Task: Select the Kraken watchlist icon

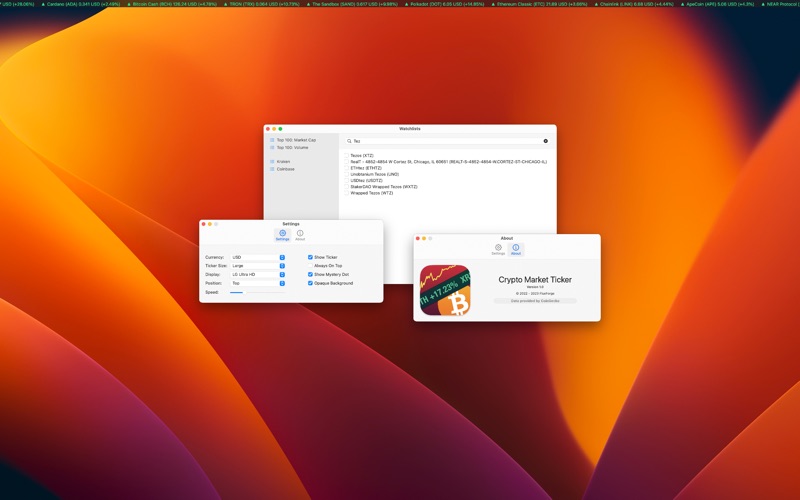Action: point(271,161)
